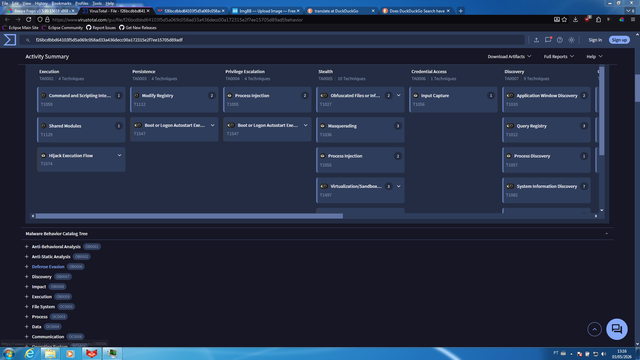This screenshot has height=360, width=640.
Task: Click the eye icon on Input Capture card
Action: pyautogui.click(x=416, y=96)
